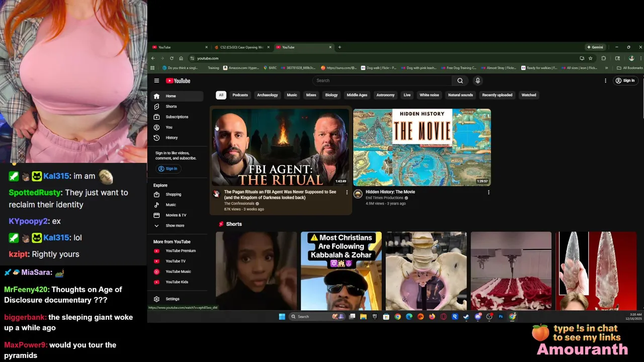The image size is (644, 362).
Task: Click the youtube.com address bar
Action: click(x=382, y=58)
